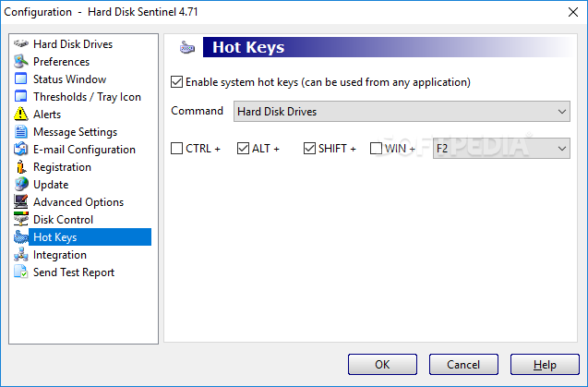Click the Hard Disk Drives sidebar icon
The image size is (588, 387).
coord(21,43)
